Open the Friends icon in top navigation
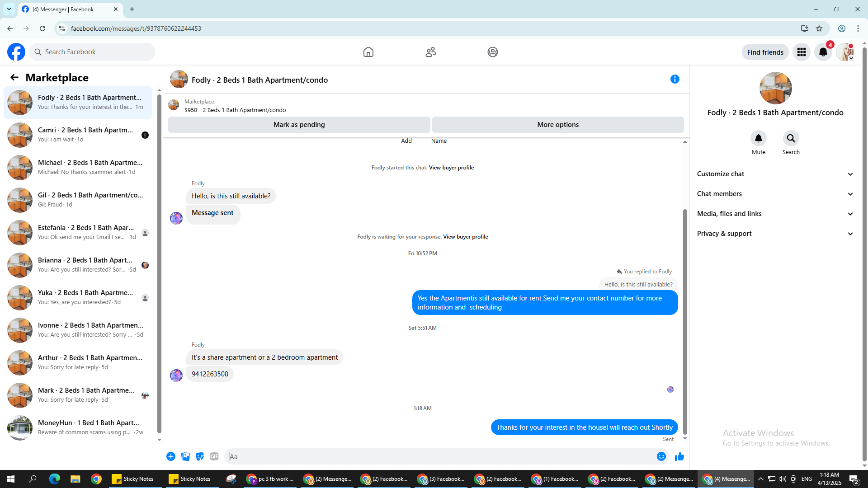The width and height of the screenshot is (868, 488). (x=431, y=52)
